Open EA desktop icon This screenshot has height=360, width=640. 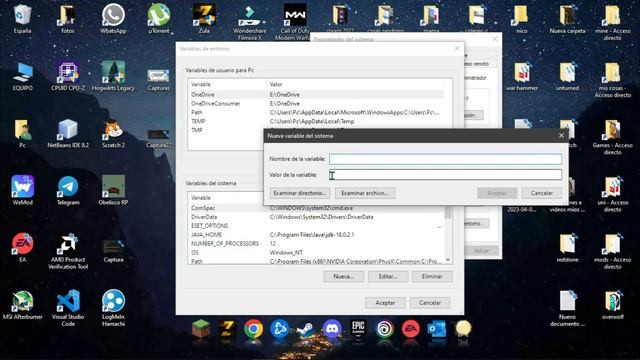22,247
